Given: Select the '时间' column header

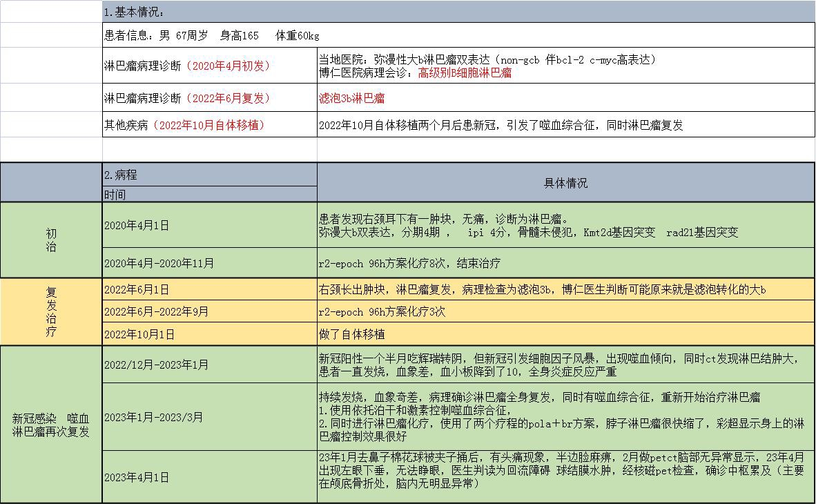Looking at the screenshot, I should point(210,194).
